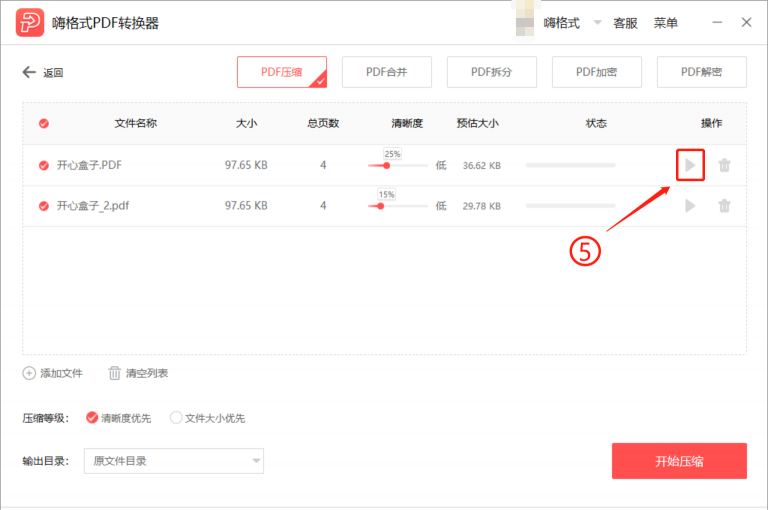Viewport: 768px width, 510px height.
Task: Switch to the PDF加密 tab
Action: coord(597,72)
